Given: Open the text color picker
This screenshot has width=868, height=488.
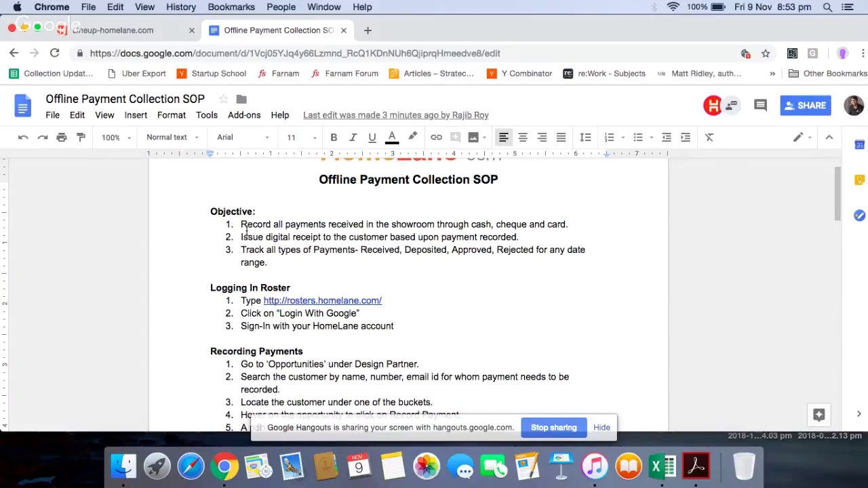Looking at the screenshot, I should 392,138.
